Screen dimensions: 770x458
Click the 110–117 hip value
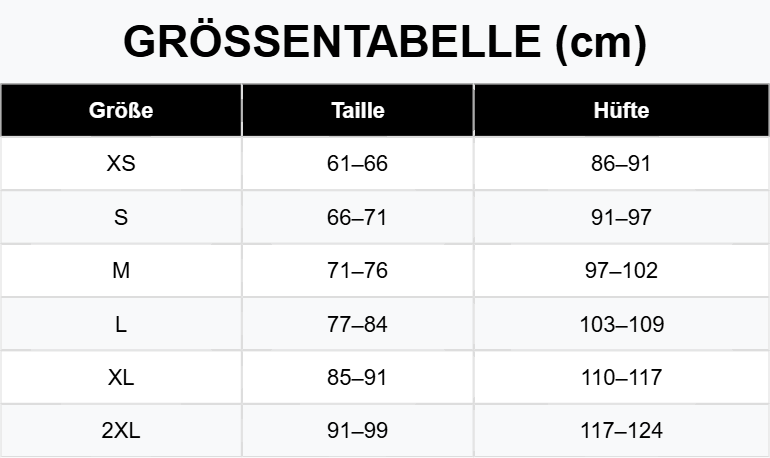point(621,378)
